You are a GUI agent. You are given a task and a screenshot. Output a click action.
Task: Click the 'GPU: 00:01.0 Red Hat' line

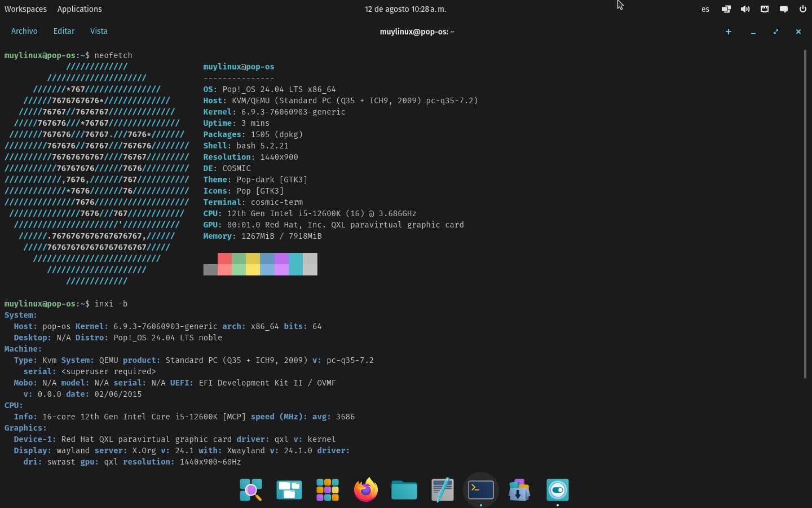click(x=333, y=225)
